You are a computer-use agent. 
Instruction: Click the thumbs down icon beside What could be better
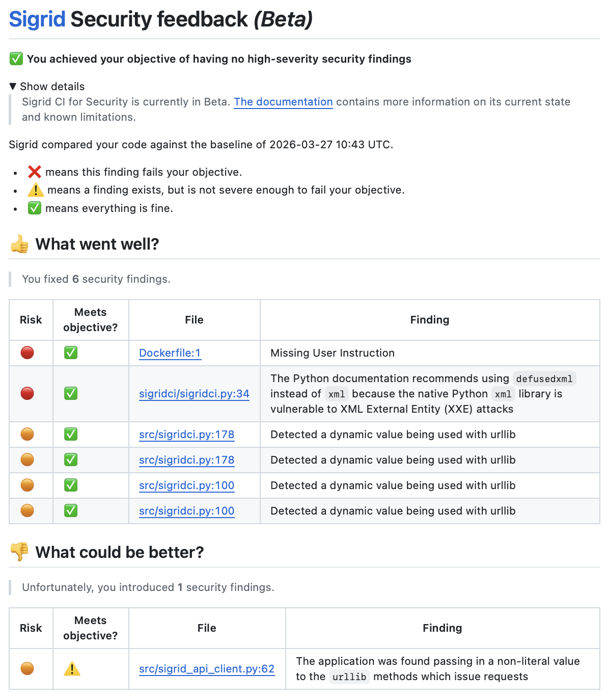coord(20,552)
